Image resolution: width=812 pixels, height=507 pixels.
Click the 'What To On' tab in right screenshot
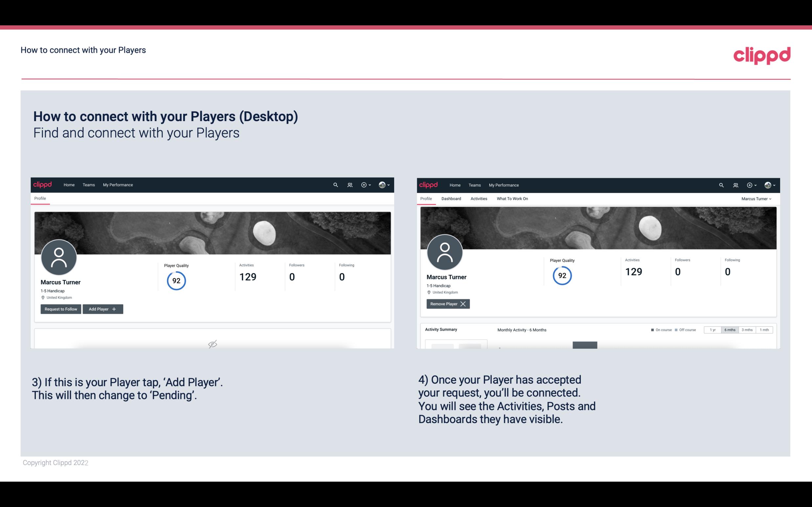pyautogui.click(x=512, y=199)
